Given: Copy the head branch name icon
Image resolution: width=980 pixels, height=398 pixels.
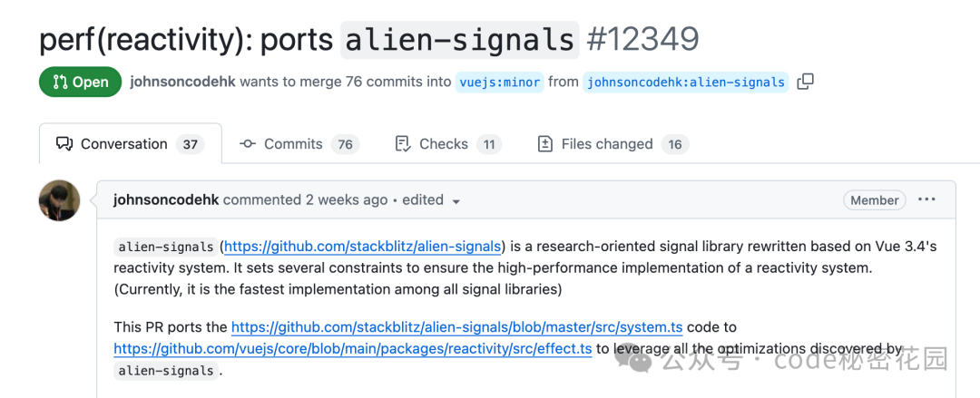Looking at the screenshot, I should pos(806,82).
